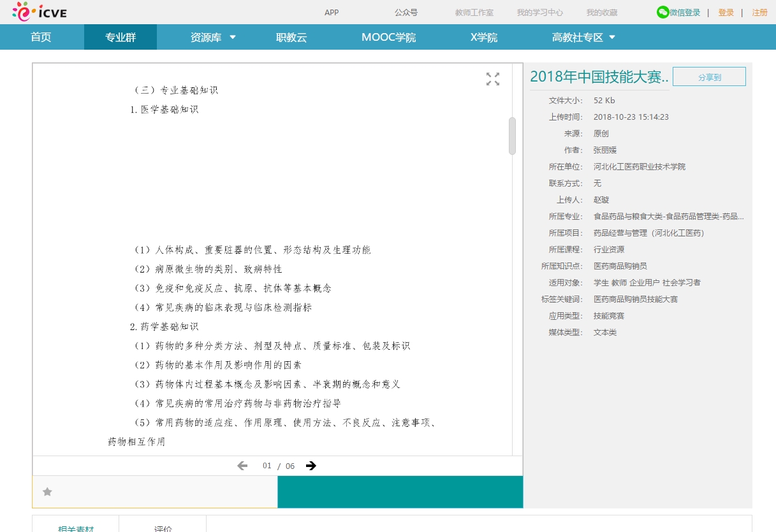
Task: Expand the 资源库 dropdown menu
Action: [x=232, y=37]
